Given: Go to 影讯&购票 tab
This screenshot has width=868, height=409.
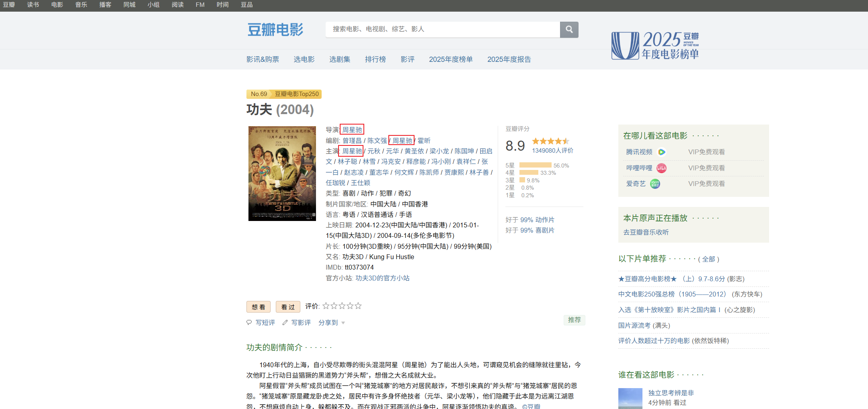Looking at the screenshot, I should (263, 59).
